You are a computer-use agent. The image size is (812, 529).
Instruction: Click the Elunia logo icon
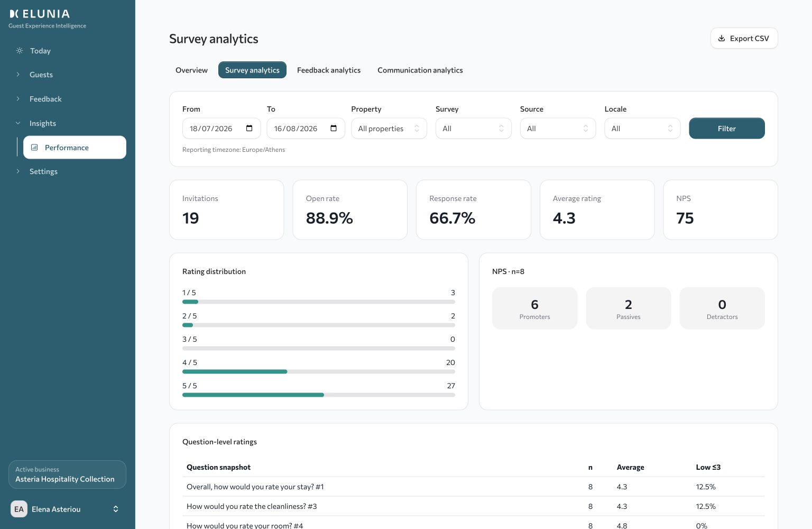[x=14, y=14]
